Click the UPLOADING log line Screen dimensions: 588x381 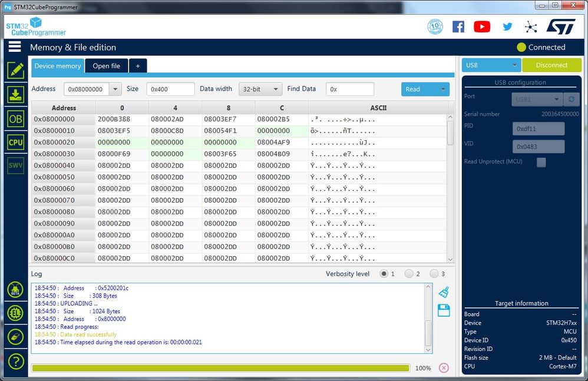tap(66, 303)
